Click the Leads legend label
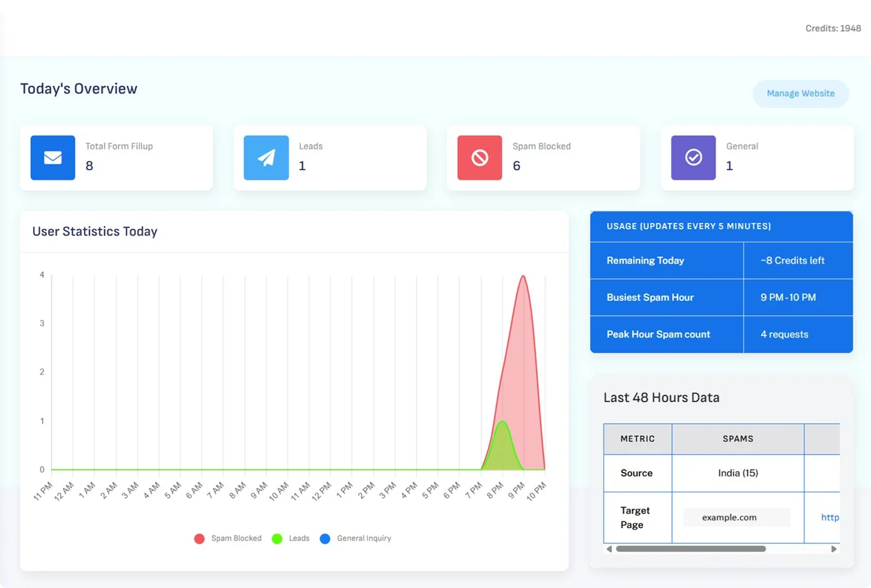Viewport: 871px width, 588px height. pos(299,538)
